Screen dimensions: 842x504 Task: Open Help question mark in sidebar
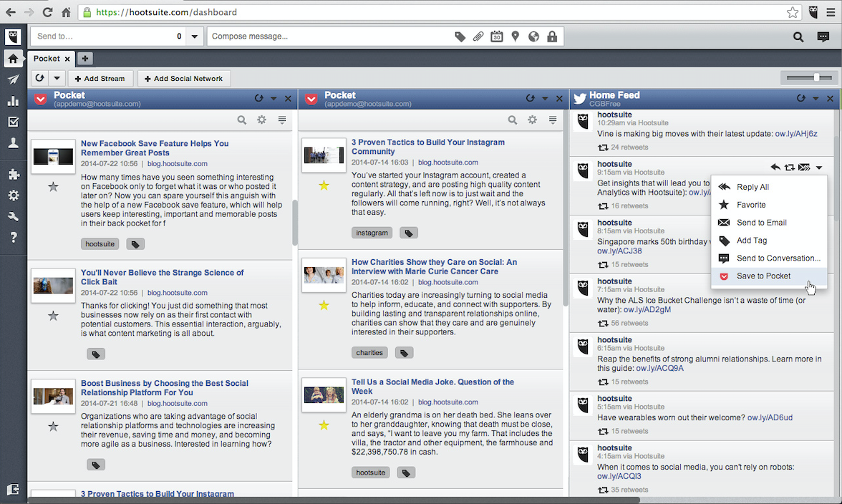click(x=13, y=237)
